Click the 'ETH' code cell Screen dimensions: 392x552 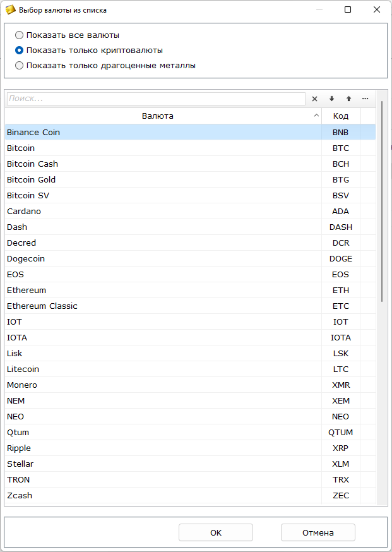[341, 290]
